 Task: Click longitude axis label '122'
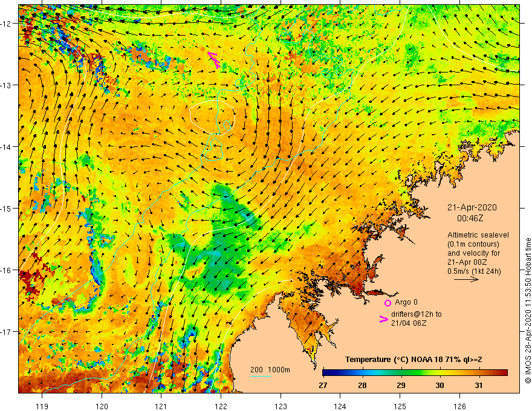[221, 406]
